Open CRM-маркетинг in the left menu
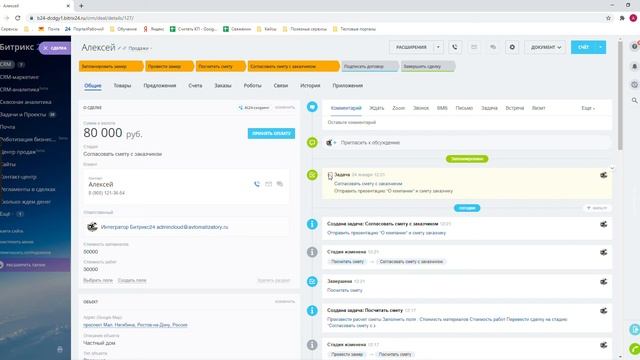The image size is (640, 360). click(x=20, y=77)
